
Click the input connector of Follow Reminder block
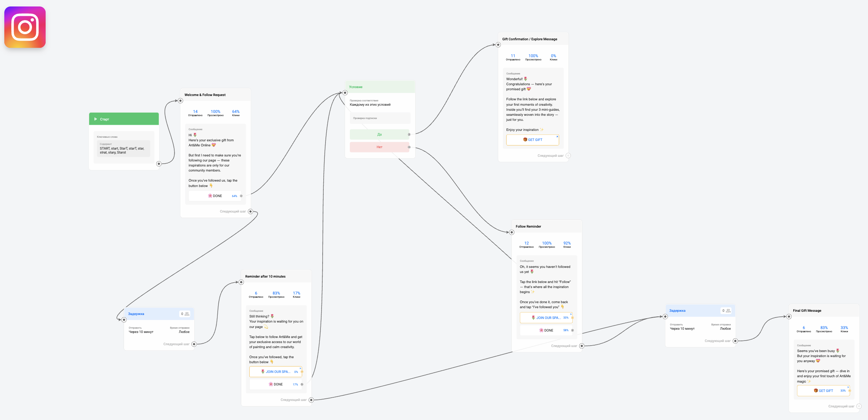512,232
